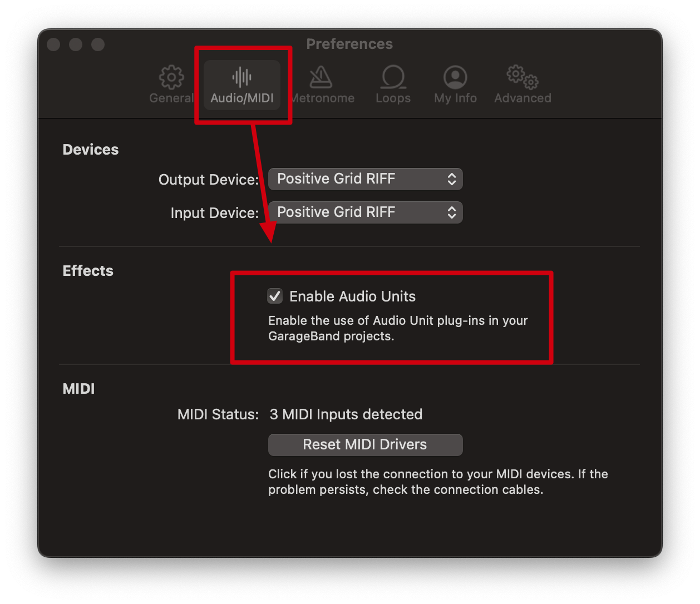Open the Advanced double-gear icon
The height and width of the screenshot is (604, 700).
tap(522, 77)
